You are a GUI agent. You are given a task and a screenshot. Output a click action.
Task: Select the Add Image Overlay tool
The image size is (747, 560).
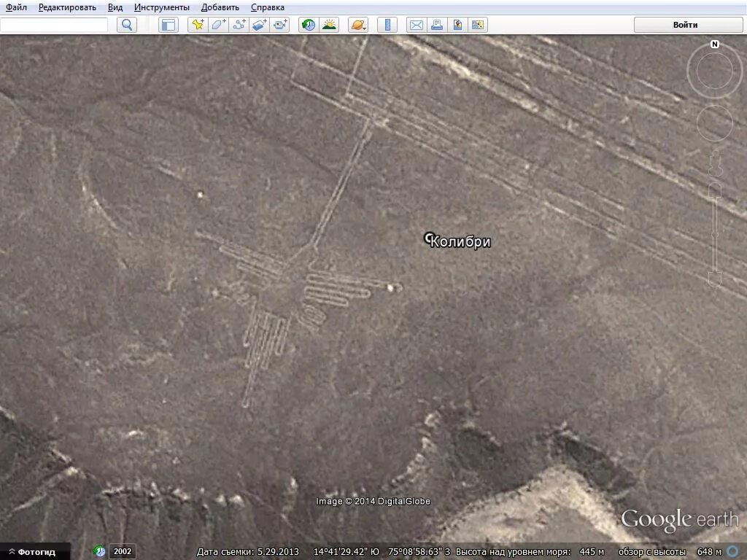pyautogui.click(x=259, y=25)
